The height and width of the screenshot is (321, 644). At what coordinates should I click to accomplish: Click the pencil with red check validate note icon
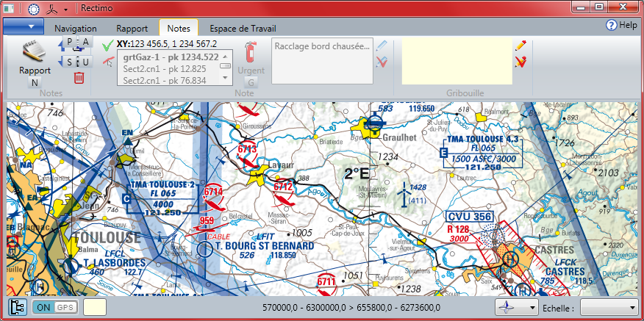382,62
